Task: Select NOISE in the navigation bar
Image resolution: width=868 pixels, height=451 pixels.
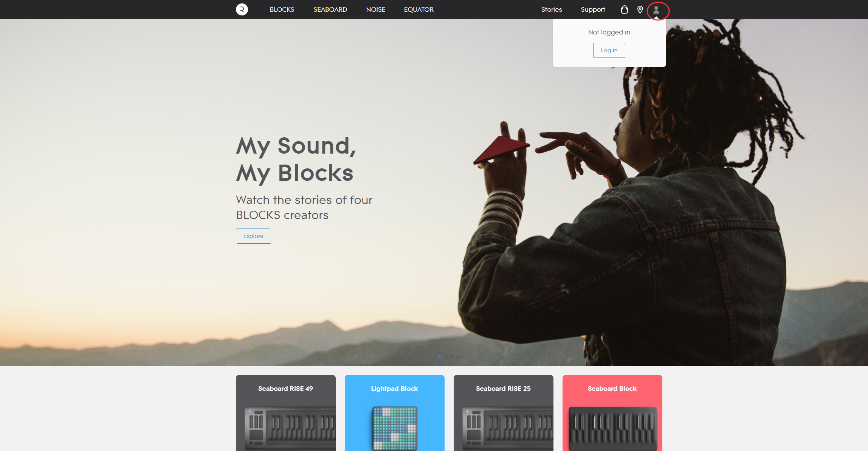Action: [376, 9]
